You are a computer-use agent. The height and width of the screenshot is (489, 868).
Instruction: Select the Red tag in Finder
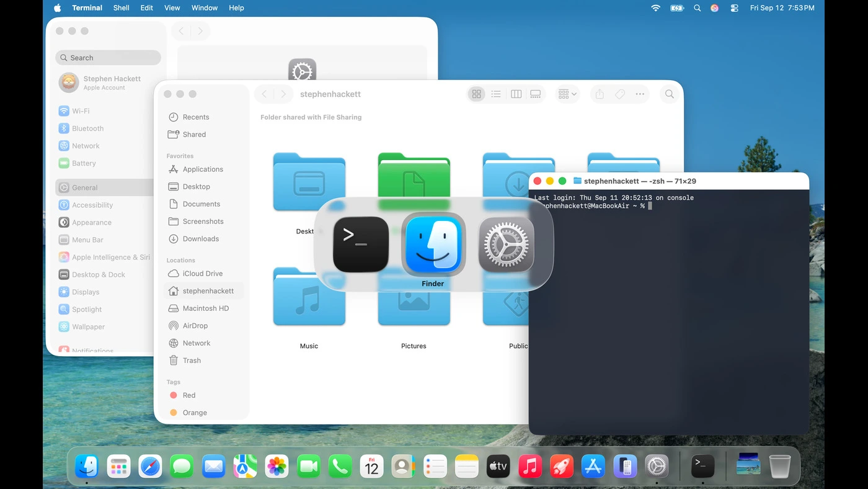click(203, 395)
